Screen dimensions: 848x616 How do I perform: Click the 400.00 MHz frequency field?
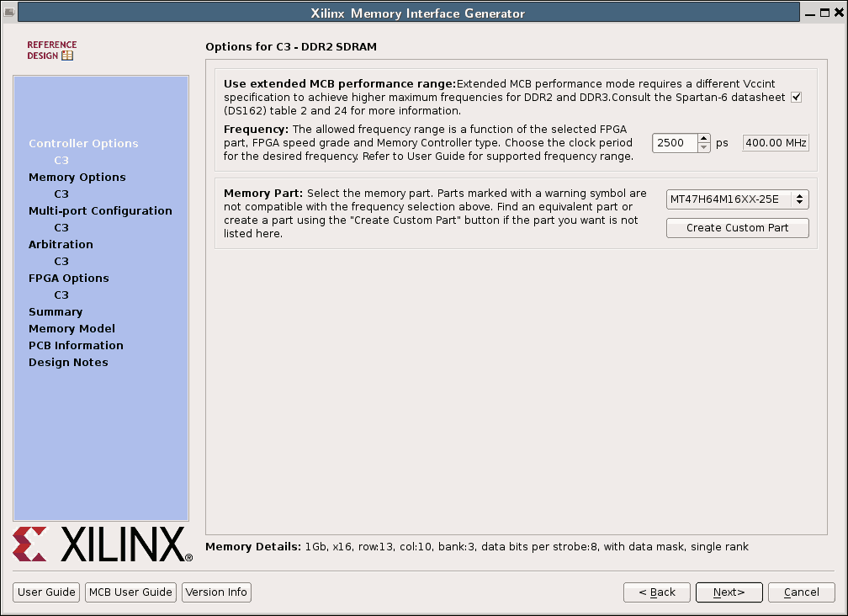(x=776, y=143)
